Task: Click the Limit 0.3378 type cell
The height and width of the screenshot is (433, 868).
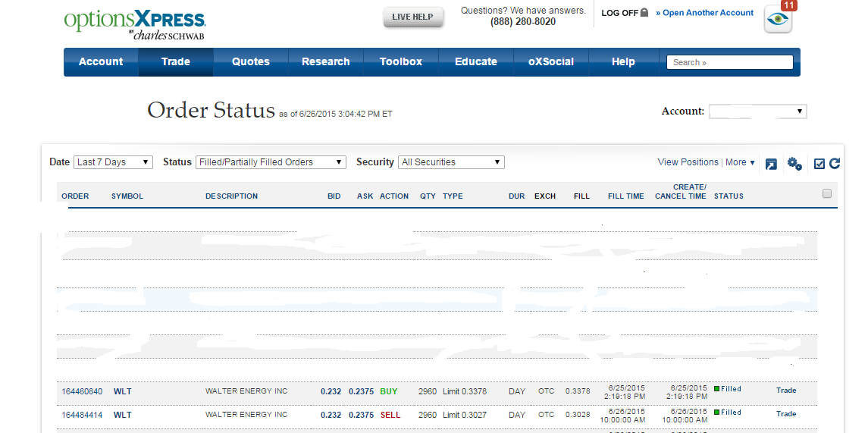Action: click(x=465, y=391)
